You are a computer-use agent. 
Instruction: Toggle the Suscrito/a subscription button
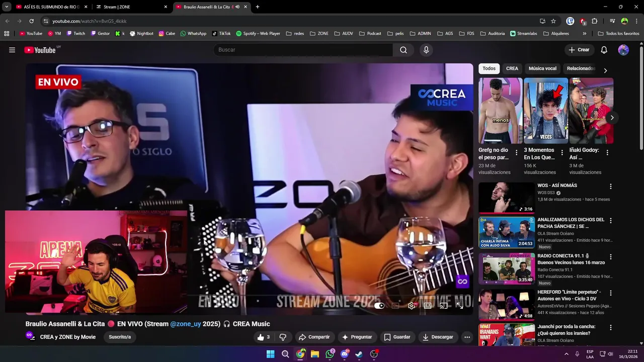pos(120,337)
